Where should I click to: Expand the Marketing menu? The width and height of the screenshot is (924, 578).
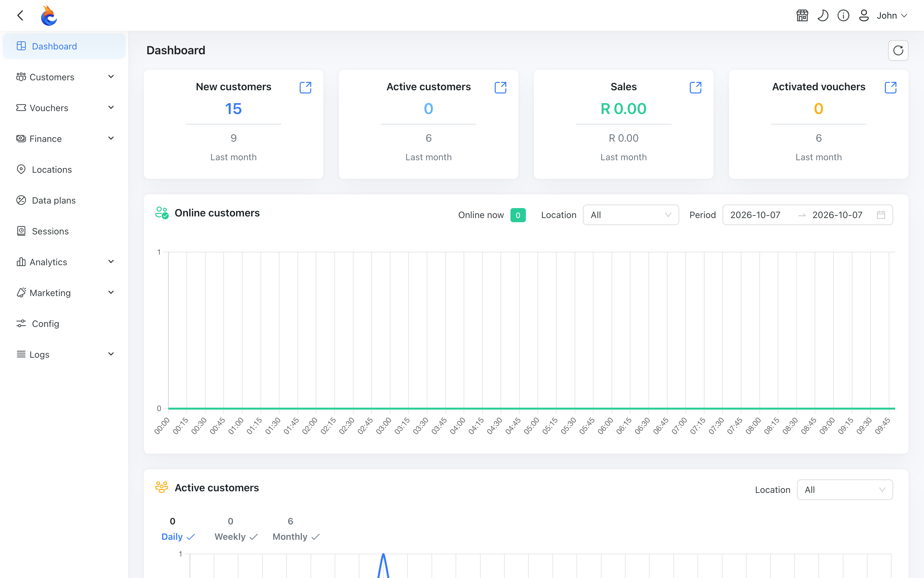[64, 293]
